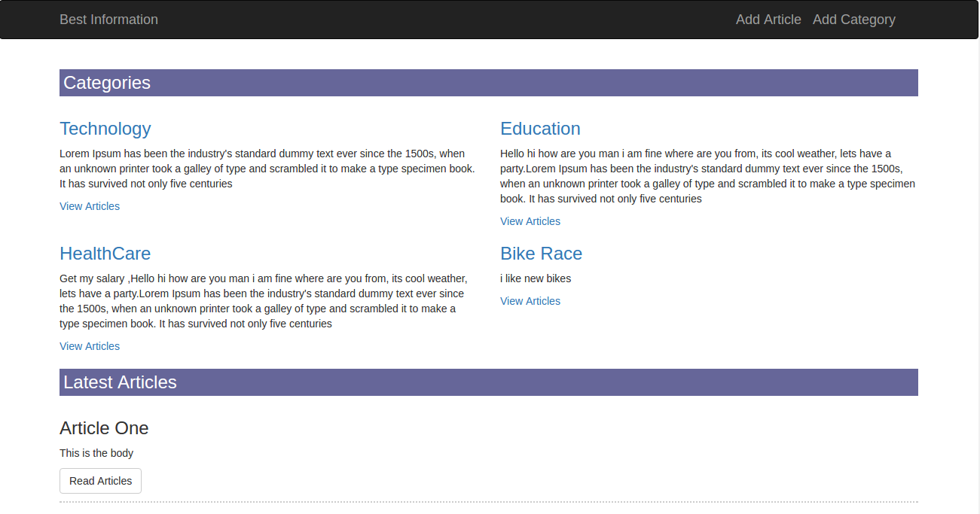Viewport: 980px width, 514px height.
Task: Click the Read Articles button
Action: [x=100, y=480]
